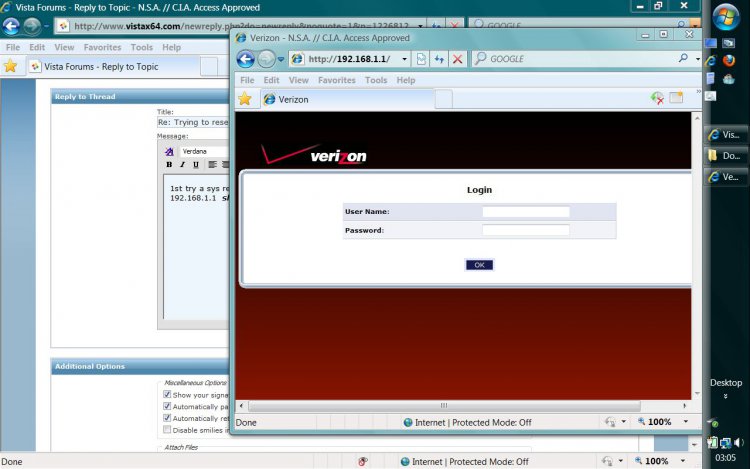Click the Title field in Reply to Thread
750x469 pixels.
[193, 122]
